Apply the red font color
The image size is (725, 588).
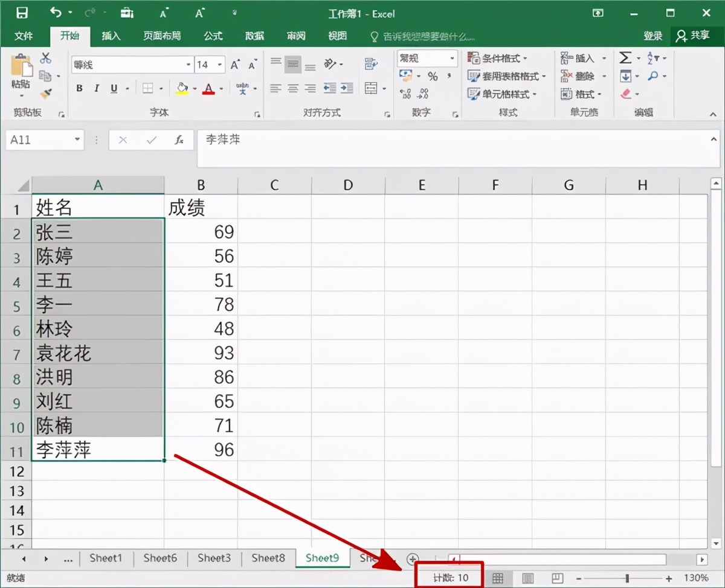(x=209, y=89)
